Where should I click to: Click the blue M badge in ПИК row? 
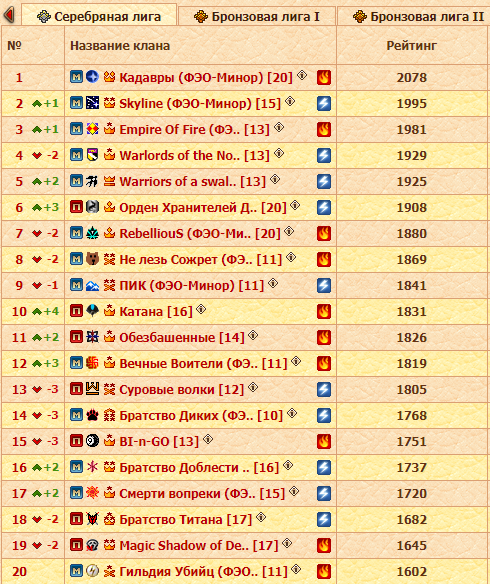click(x=76, y=285)
